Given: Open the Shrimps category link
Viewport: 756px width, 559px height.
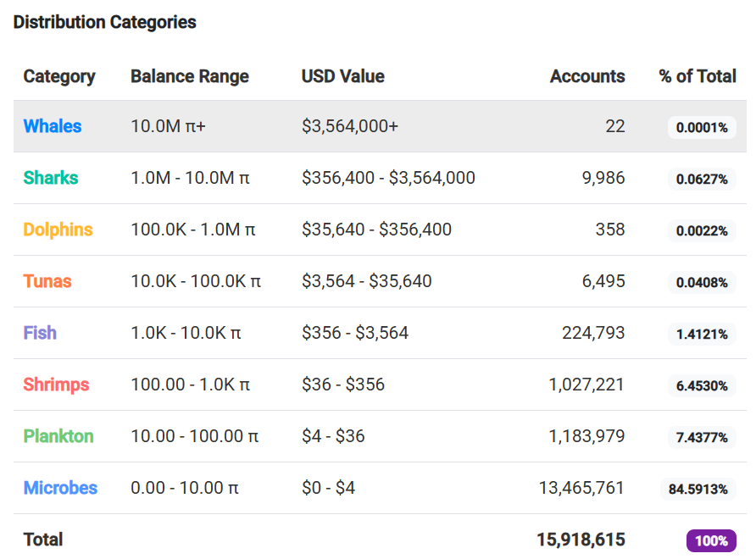Looking at the screenshot, I should [57, 385].
